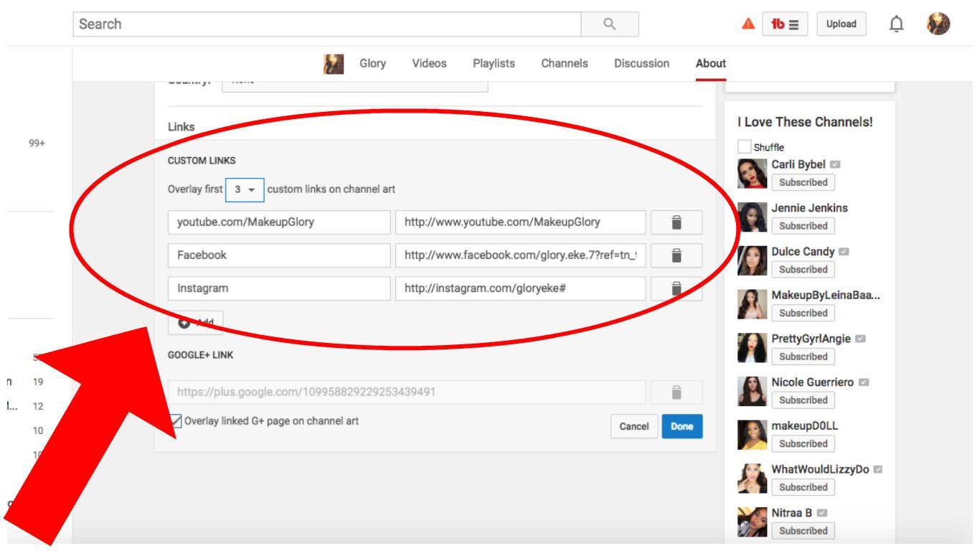This screenshot has height=551, width=980.
Task: Open the overlay first links count dropdown
Action: (245, 189)
